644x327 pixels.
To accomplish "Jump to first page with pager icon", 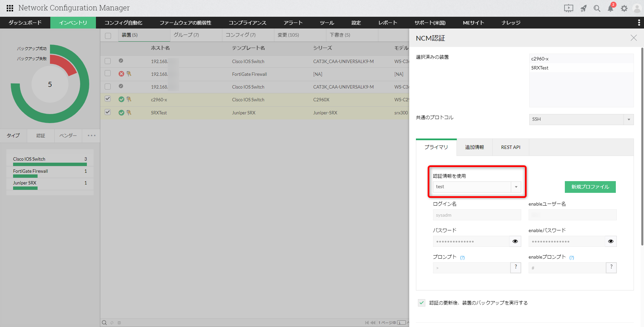I will (x=367, y=323).
